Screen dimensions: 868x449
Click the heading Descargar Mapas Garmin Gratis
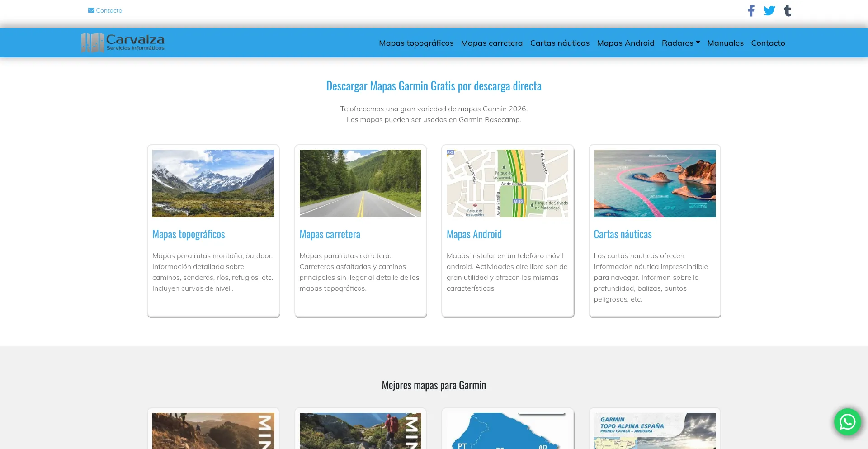[434, 86]
